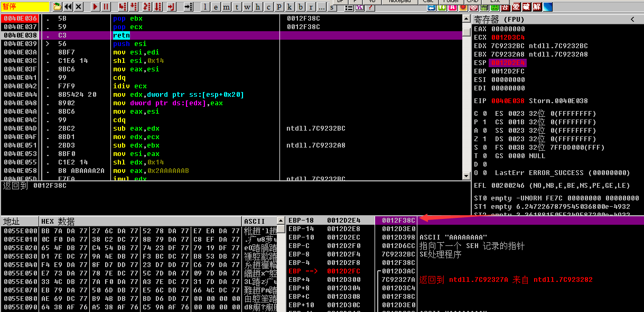Image resolution: width=644 pixels, height=312 pixels.
Task: Pause execution with the red pause icon
Action: pos(106,7)
